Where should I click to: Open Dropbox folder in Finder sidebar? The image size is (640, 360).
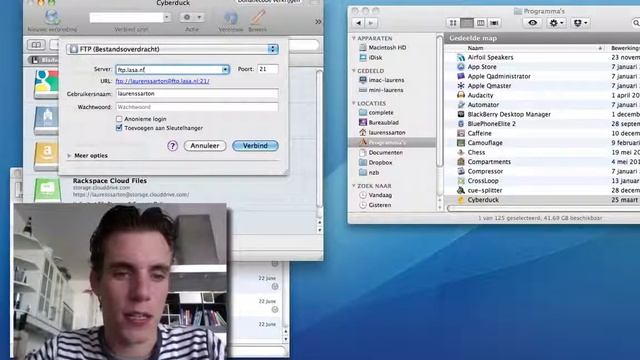(380, 162)
